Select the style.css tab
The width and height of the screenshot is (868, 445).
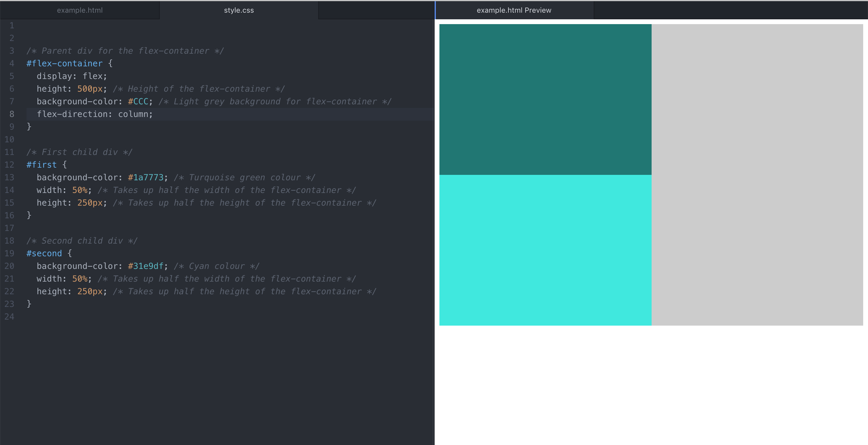coord(239,10)
